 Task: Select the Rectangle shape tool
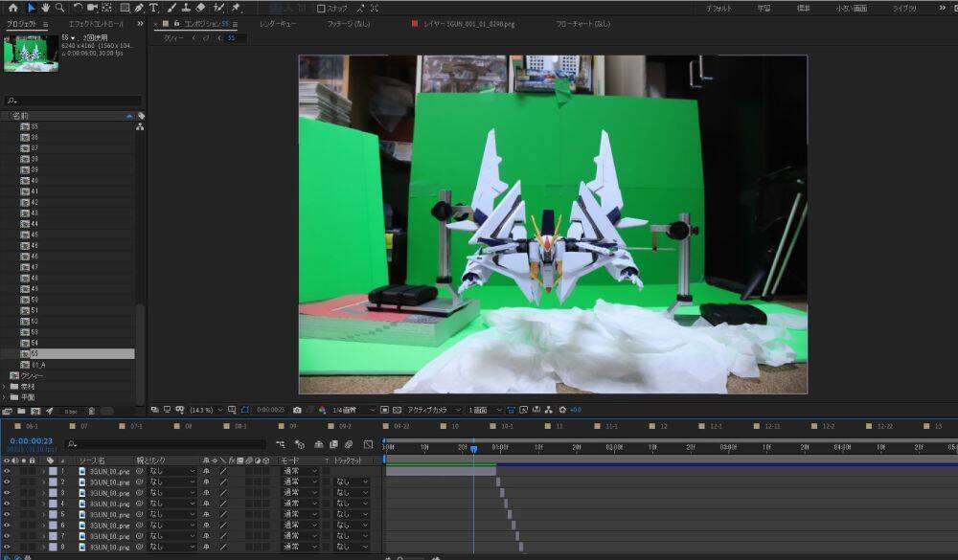125,8
